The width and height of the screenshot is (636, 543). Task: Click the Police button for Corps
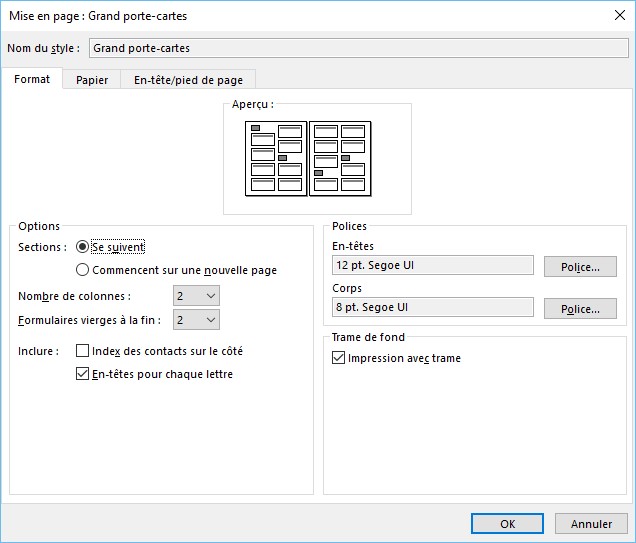(x=580, y=309)
